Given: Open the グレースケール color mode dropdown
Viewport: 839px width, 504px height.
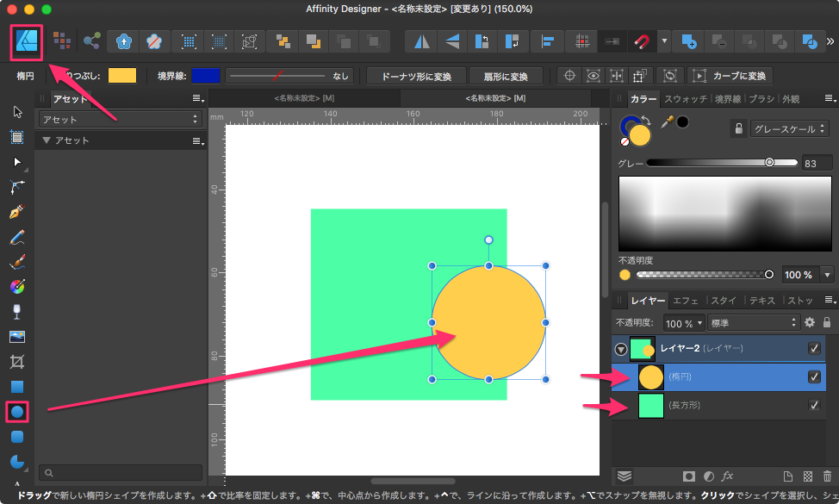Looking at the screenshot, I should (x=789, y=129).
